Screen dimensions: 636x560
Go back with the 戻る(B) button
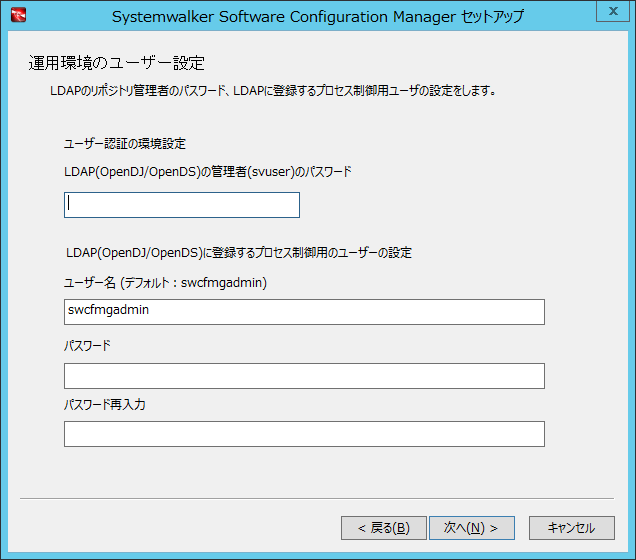tap(384, 528)
